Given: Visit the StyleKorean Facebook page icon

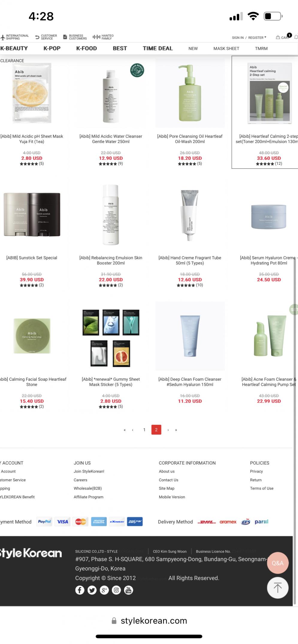Looking at the screenshot, I should pyautogui.click(x=80, y=590).
